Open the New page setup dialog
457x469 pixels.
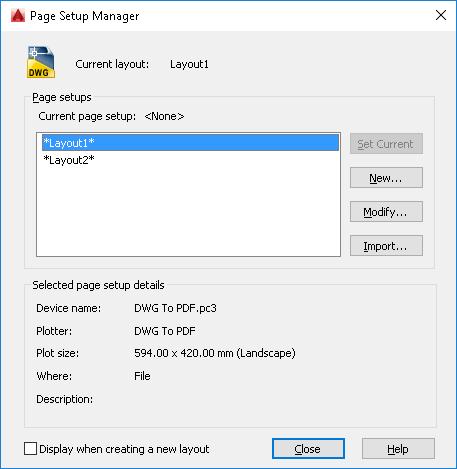tap(386, 178)
